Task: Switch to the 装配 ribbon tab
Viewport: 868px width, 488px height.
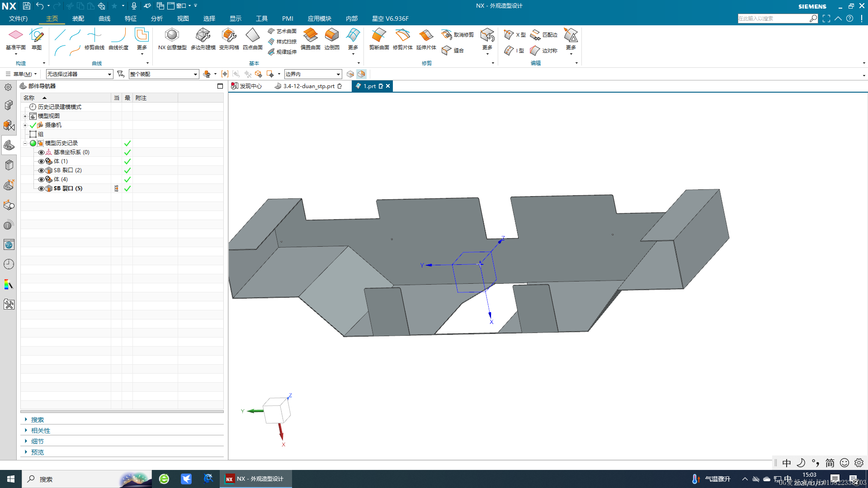Action: 78,19
